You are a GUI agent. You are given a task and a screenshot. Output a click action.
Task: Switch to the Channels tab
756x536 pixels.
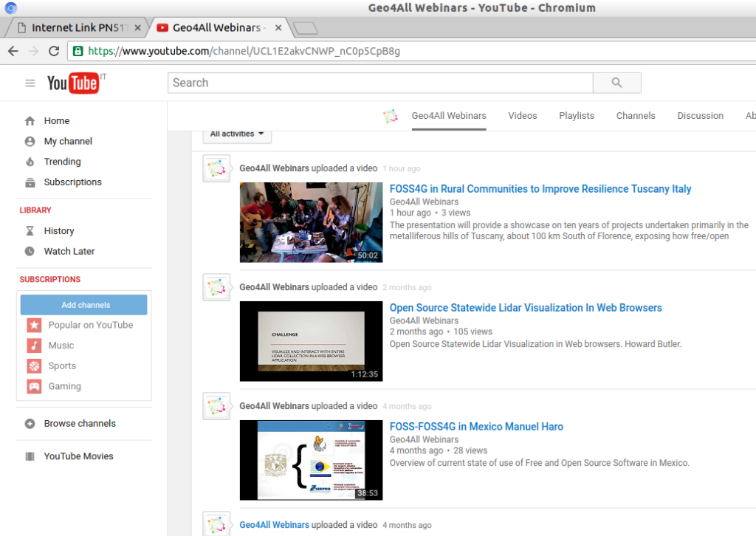(636, 116)
